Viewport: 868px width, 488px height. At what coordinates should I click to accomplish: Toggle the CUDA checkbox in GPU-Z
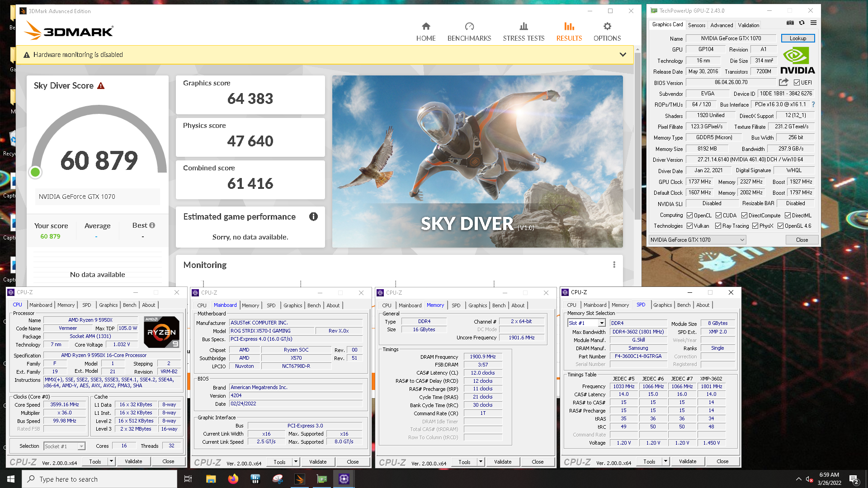point(719,216)
